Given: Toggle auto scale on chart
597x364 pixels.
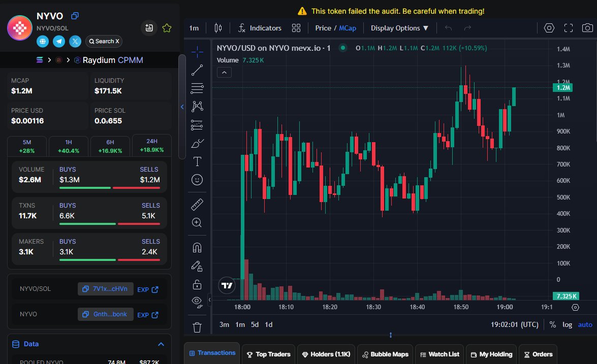Looking at the screenshot, I should (x=585, y=324).
